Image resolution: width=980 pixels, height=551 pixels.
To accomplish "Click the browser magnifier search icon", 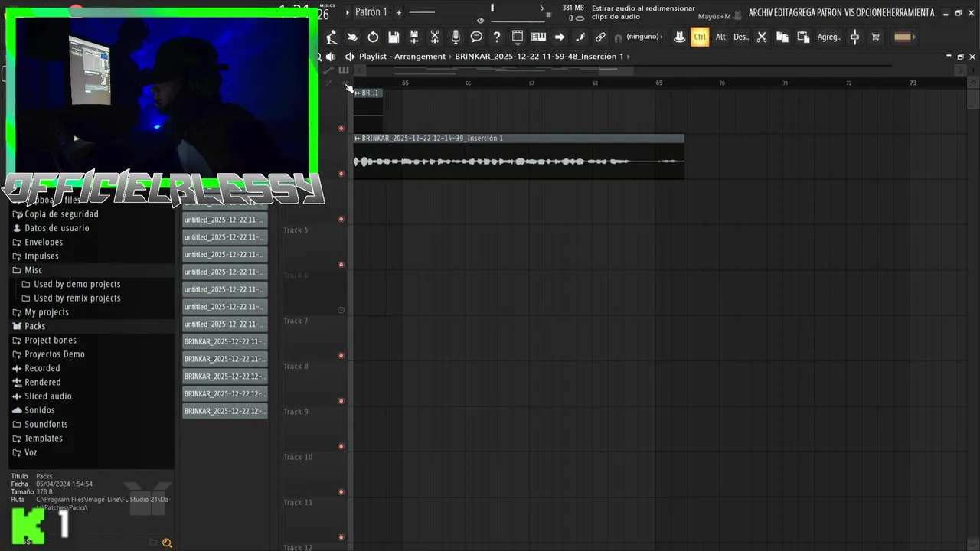I will [167, 543].
